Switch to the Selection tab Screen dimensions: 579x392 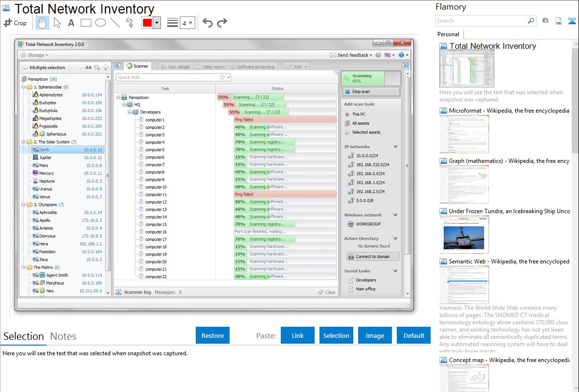[24, 336]
